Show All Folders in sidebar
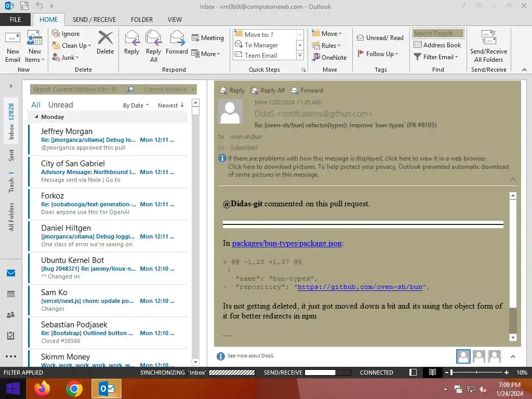 click(11, 217)
